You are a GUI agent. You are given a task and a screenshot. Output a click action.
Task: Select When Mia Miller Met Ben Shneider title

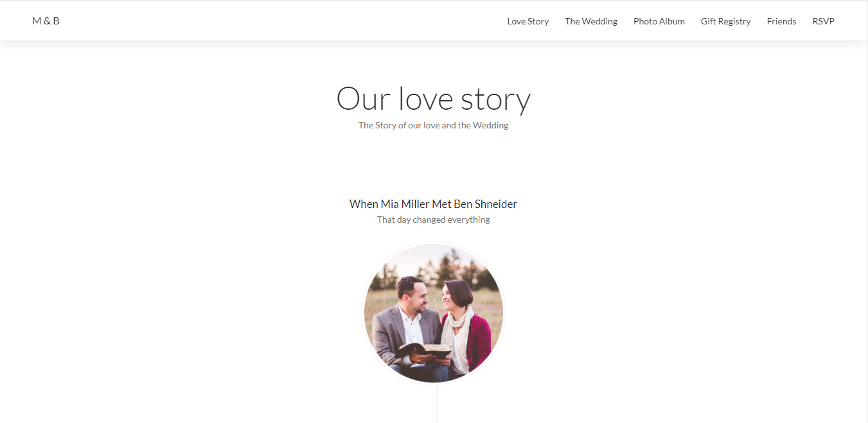click(433, 204)
